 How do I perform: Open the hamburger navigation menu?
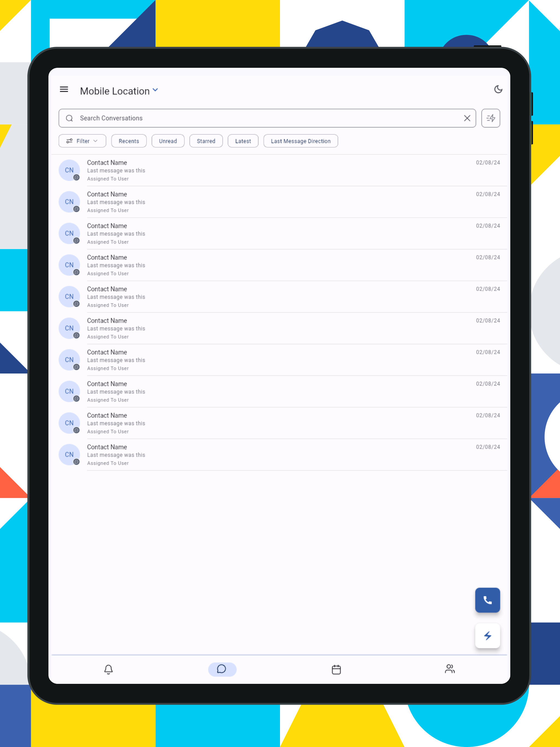pos(64,89)
